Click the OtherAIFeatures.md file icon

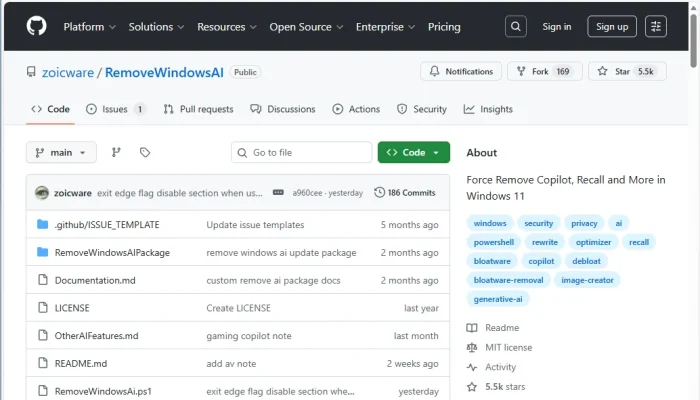pyautogui.click(x=43, y=335)
